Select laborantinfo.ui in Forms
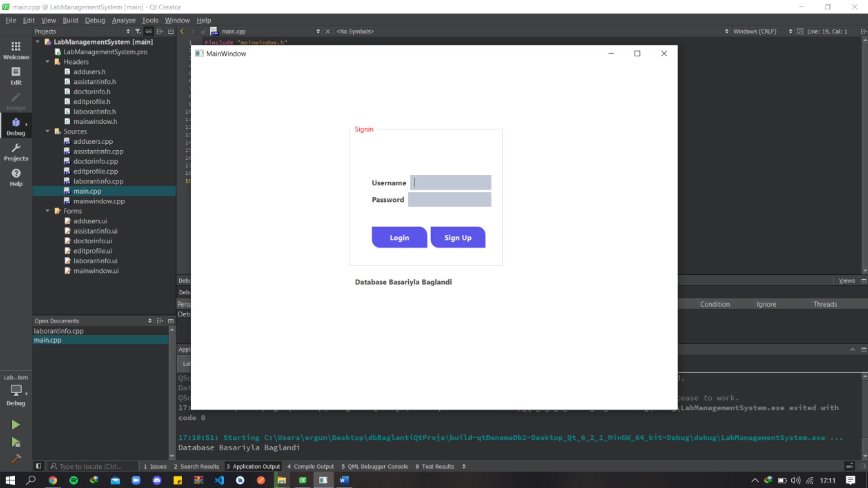 [95, 261]
